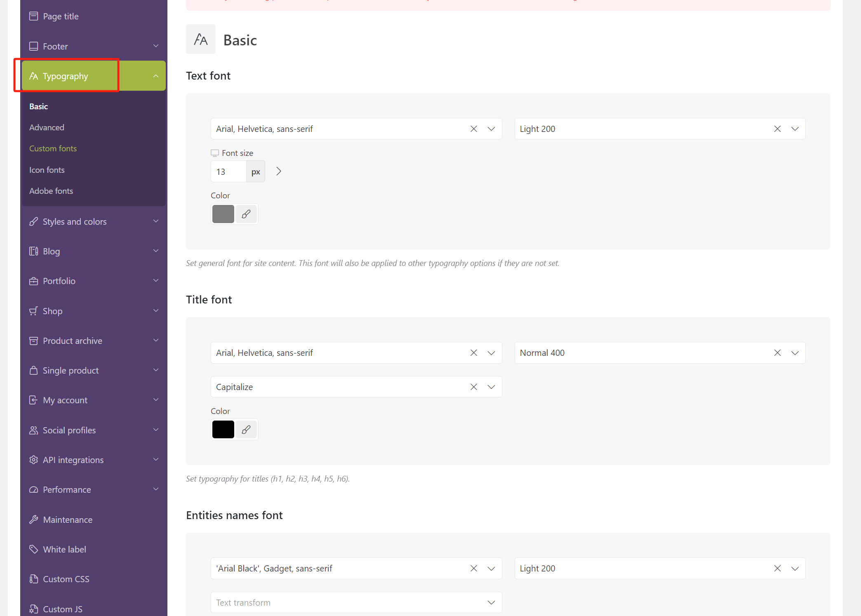This screenshot has height=616, width=861.
Task: Clear the 'Arial Black' entities font selection
Action: pyautogui.click(x=474, y=569)
